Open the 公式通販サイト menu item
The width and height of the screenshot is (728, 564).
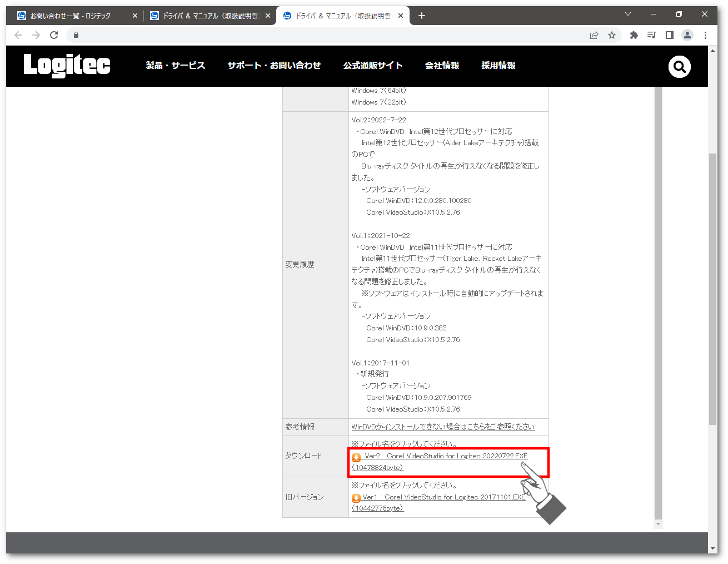373,66
